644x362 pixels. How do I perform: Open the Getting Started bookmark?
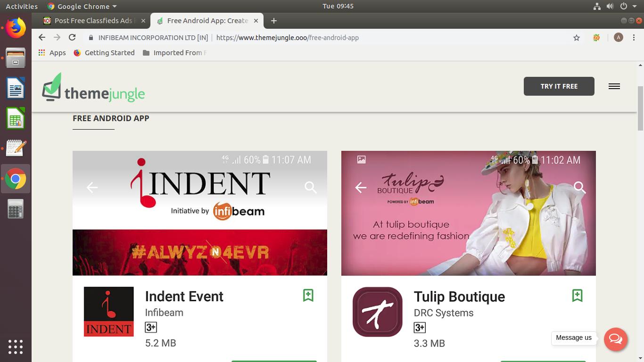104,53
